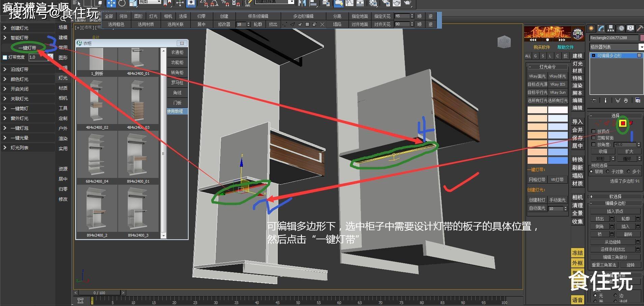Pick the deepest blue light color swatch
The image size is (644, 306).
pos(558,160)
